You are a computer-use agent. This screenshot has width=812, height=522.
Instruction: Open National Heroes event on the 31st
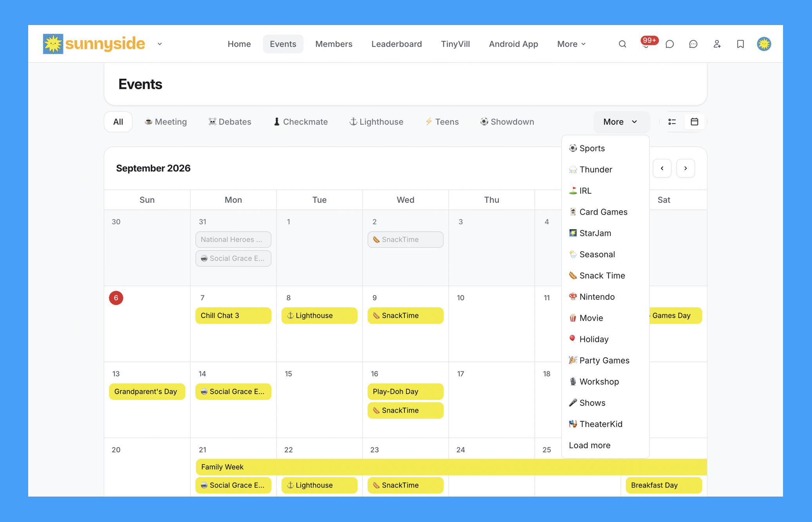click(233, 239)
